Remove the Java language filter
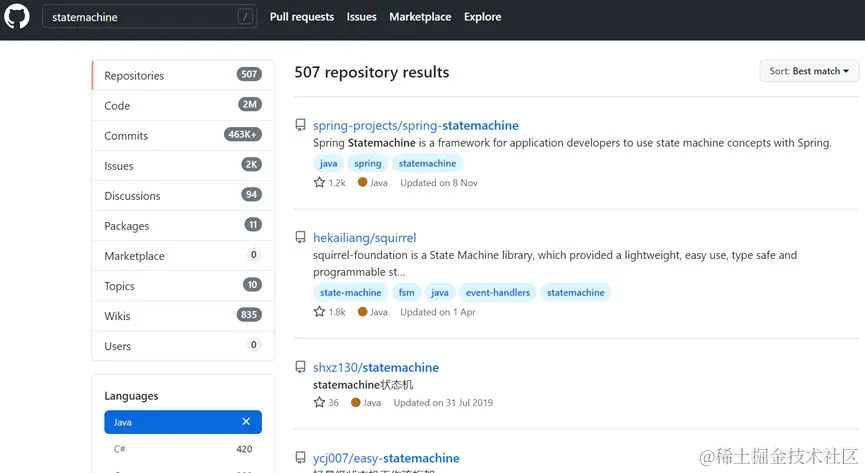Screen dimensions: 865x473 click(x=246, y=422)
